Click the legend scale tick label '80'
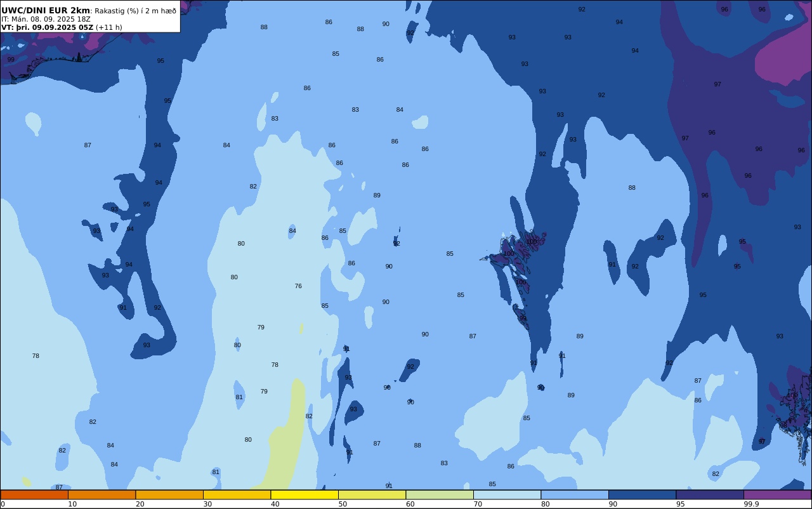Screen dimensions: 812x509 (x=546, y=504)
